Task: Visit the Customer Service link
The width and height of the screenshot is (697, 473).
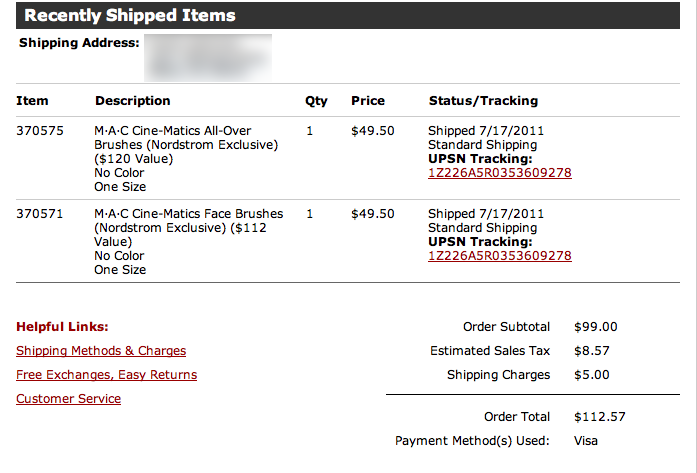Action: (68, 399)
